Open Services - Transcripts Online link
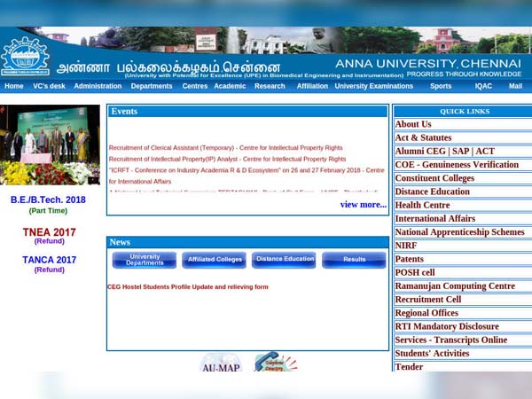 pyautogui.click(x=451, y=340)
